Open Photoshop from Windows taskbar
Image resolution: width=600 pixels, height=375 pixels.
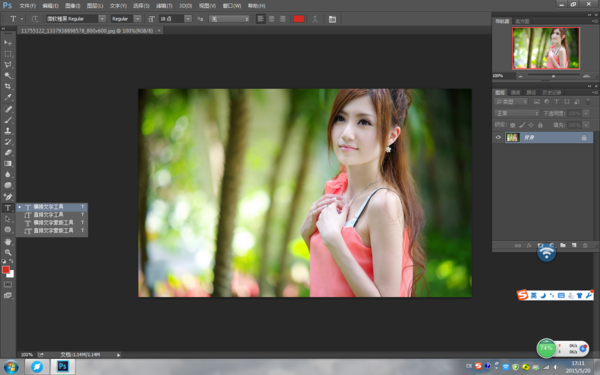pos(63,366)
